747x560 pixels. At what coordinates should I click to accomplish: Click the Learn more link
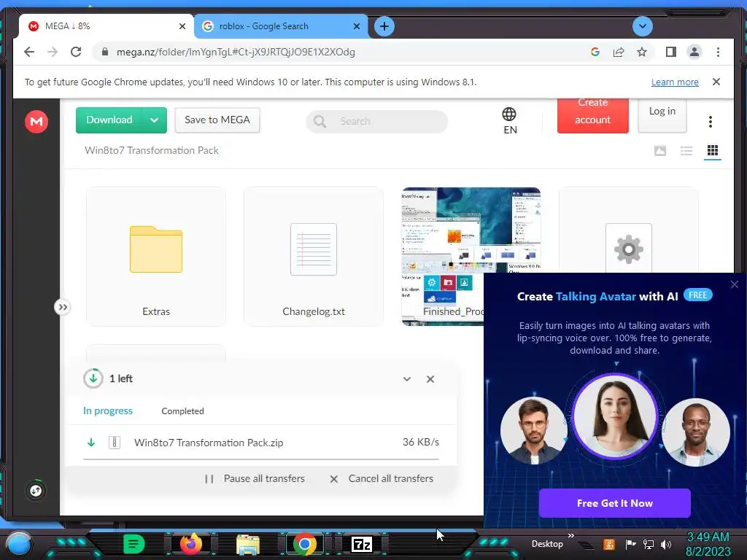pos(675,82)
